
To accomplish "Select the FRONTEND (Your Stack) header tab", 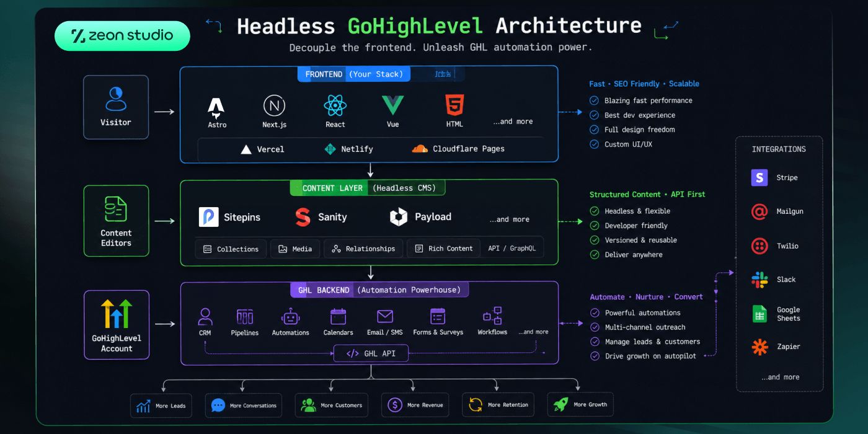I will [354, 74].
